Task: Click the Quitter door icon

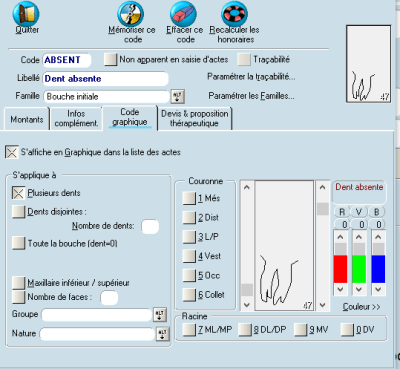Action: pos(26,13)
